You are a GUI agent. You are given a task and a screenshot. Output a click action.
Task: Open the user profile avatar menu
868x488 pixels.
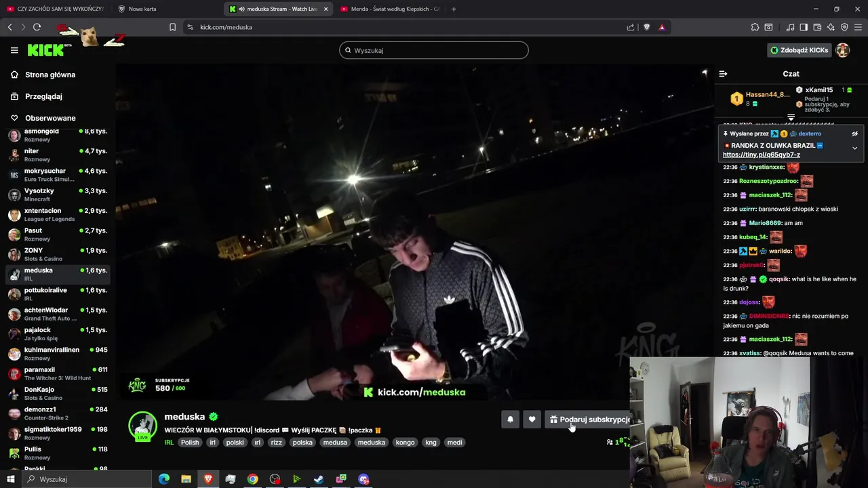tap(843, 50)
